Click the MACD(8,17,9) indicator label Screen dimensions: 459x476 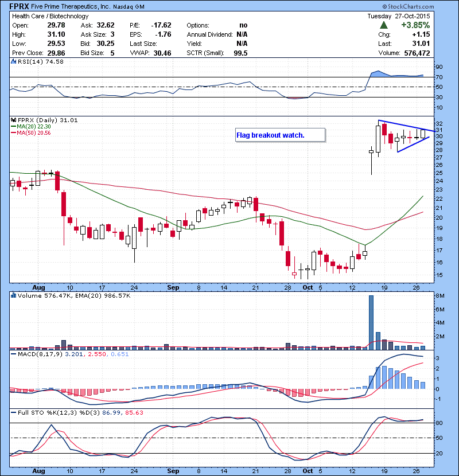[x=40, y=354]
